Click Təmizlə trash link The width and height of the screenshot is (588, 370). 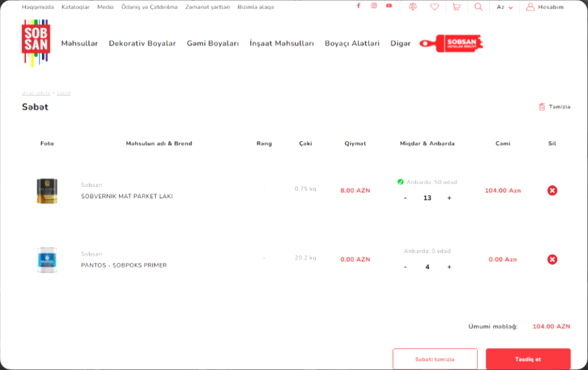click(555, 107)
